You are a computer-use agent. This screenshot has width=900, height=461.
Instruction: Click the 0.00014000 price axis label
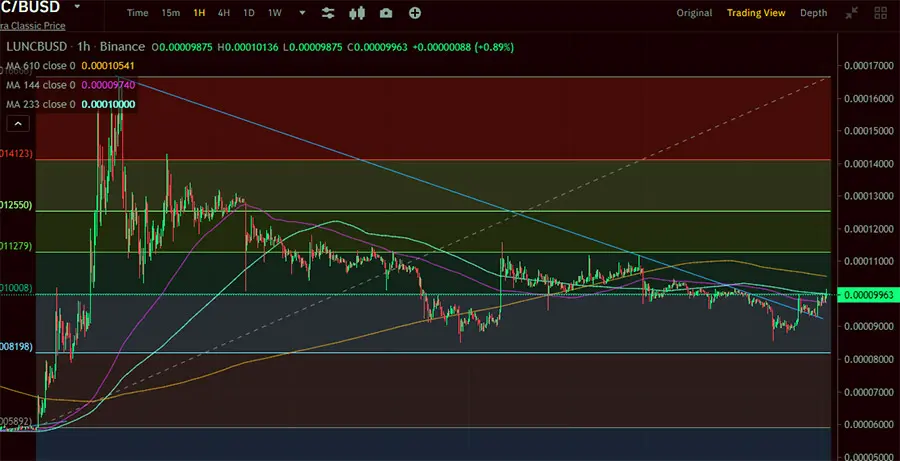point(868,164)
